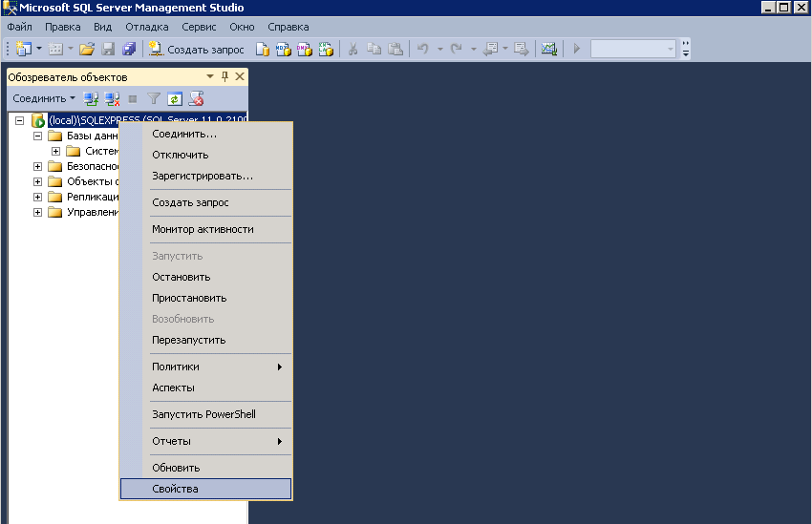Click the Refresh icon in Object Explorer toolbar
This screenshot has width=812, height=524.
[175, 98]
